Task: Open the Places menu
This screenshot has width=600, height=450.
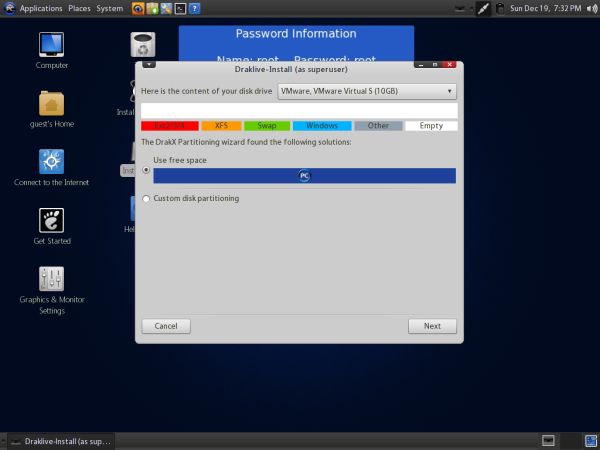Action: pyautogui.click(x=79, y=8)
